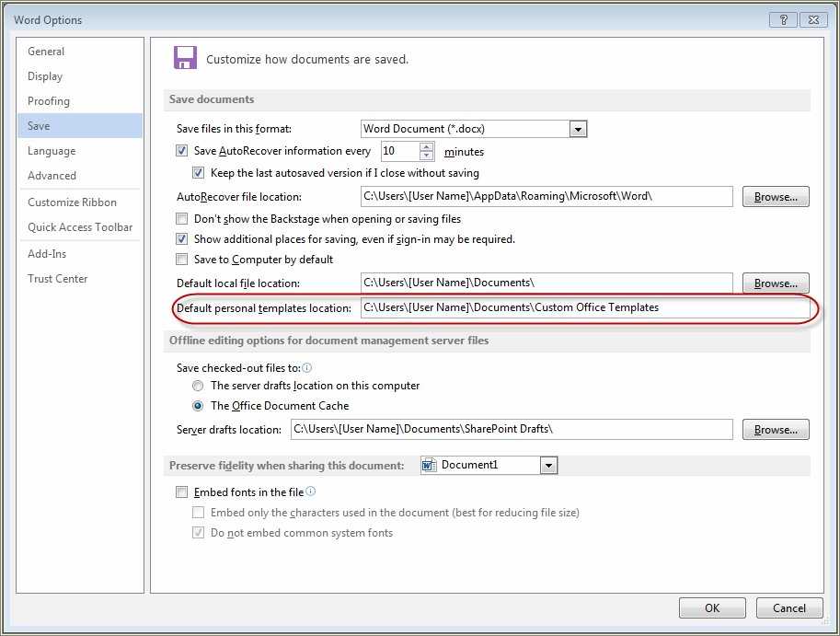Screen dimensions: 840x636
Task: Open the Document1 dropdown under Preserve fidelity
Action: pyautogui.click(x=549, y=465)
